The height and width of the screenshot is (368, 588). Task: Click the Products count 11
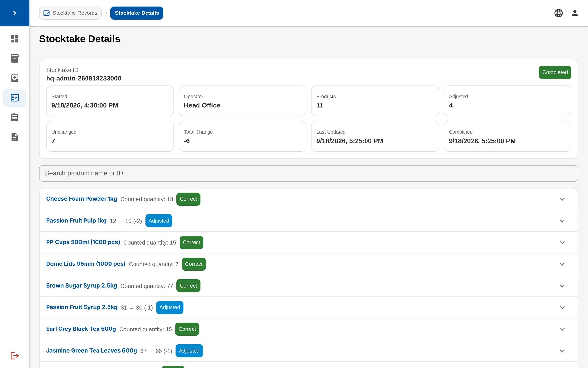[x=320, y=105]
